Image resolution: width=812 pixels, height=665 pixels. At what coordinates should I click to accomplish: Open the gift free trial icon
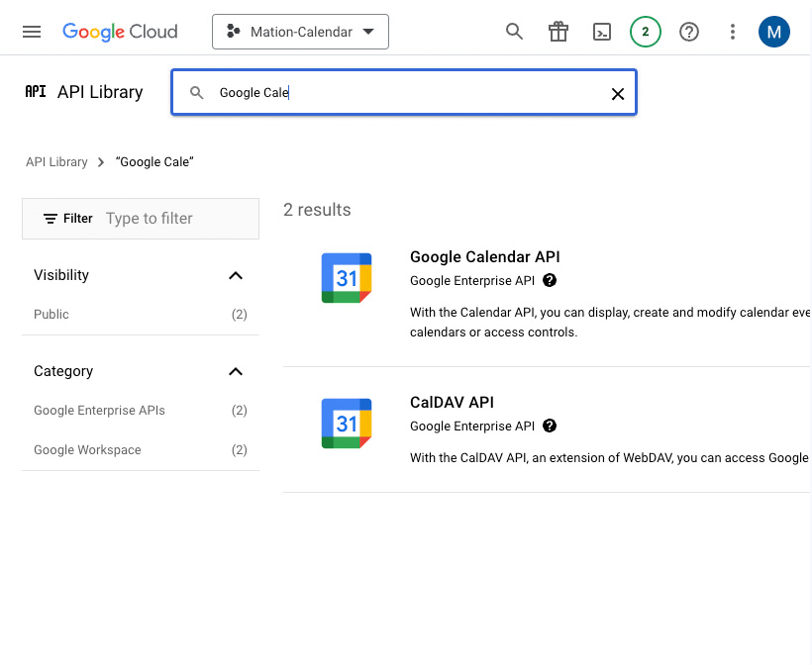coord(558,32)
